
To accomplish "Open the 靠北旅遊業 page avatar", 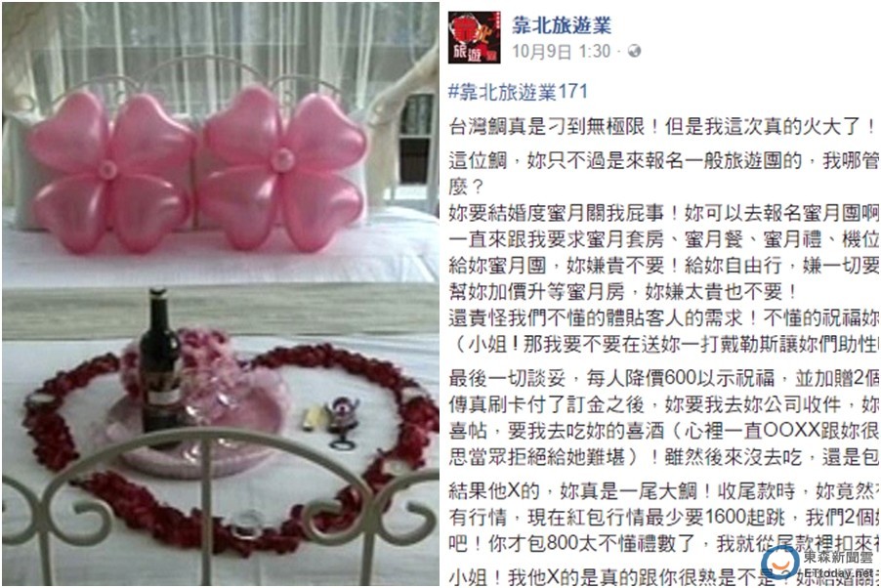I will tap(475, 37).
